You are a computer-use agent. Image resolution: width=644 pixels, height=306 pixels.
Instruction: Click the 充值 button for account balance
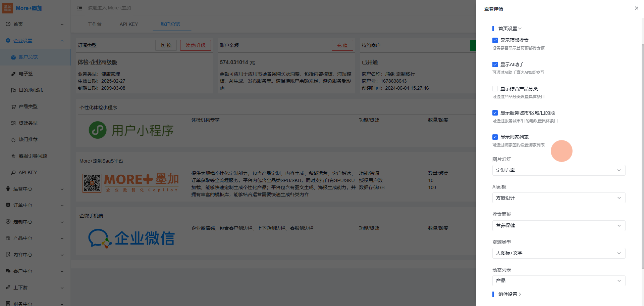click(x=342, y=45)
